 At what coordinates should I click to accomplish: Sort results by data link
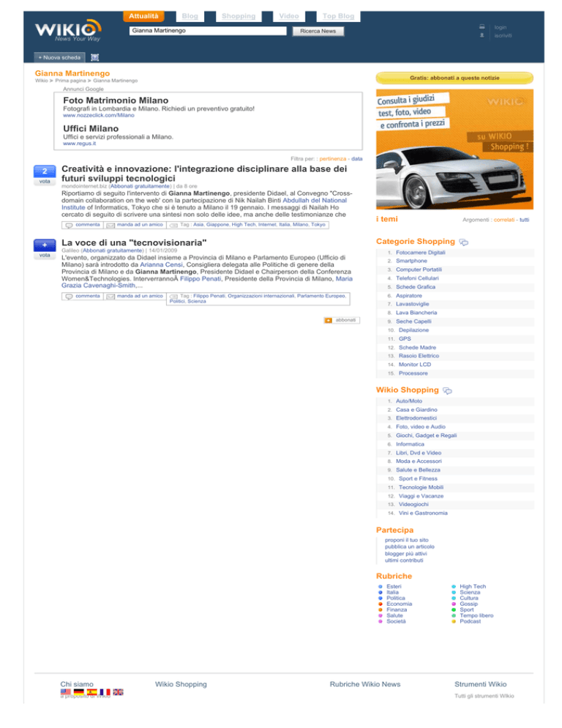357,159
